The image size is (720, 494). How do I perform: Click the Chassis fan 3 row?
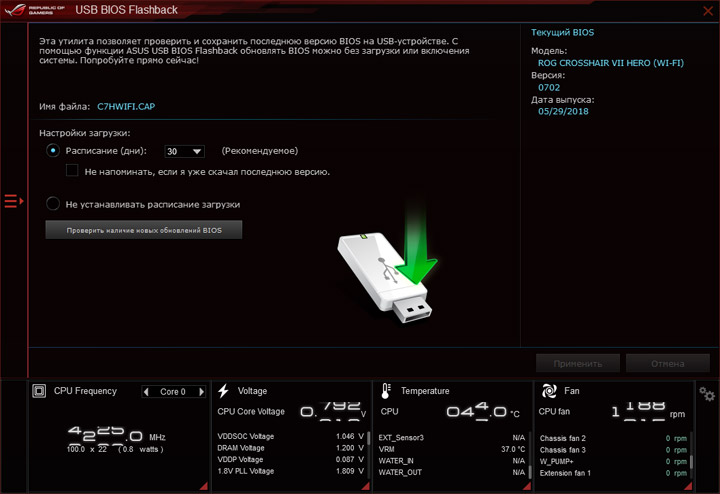(613, 450)
